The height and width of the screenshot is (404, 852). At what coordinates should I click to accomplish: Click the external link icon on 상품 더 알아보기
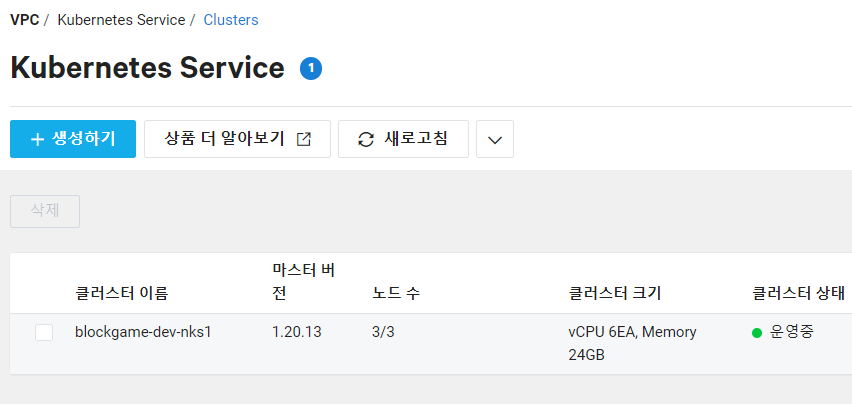(304, 140)
